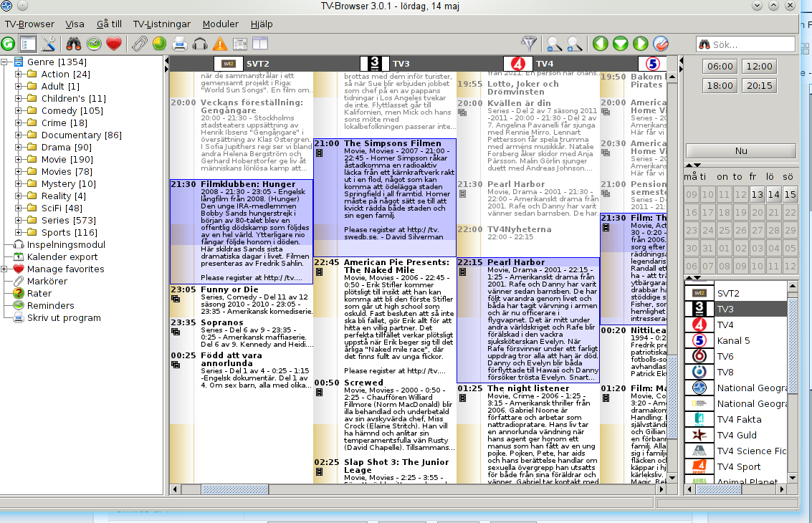
Task: Jump to 12:00 time button
Action: [x=760, y=67]
